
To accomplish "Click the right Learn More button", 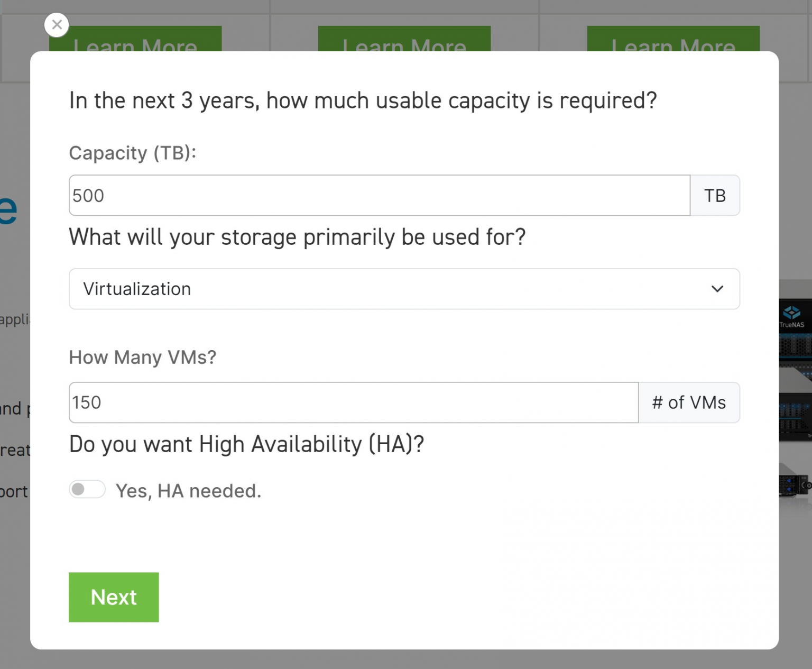I will (x=673, y=40).
